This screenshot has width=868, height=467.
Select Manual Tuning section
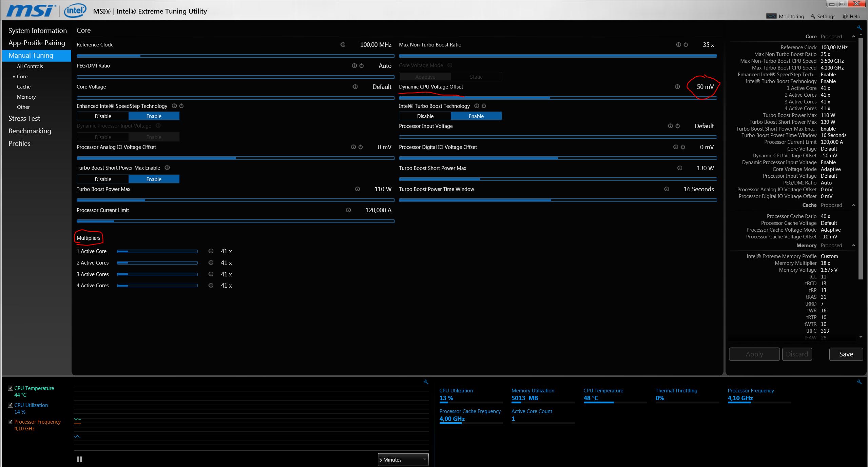tap(37, 55)
